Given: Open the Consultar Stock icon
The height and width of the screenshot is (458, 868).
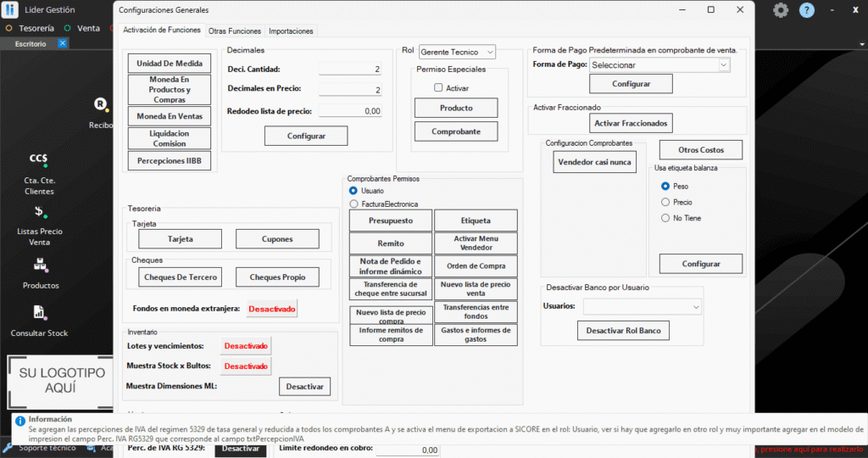Looking at the screenshot, I should [x=39, y=313].
